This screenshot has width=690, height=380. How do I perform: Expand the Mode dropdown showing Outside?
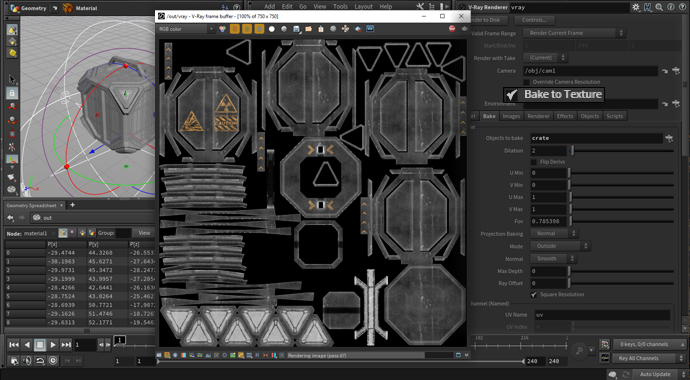coord(560,246)
